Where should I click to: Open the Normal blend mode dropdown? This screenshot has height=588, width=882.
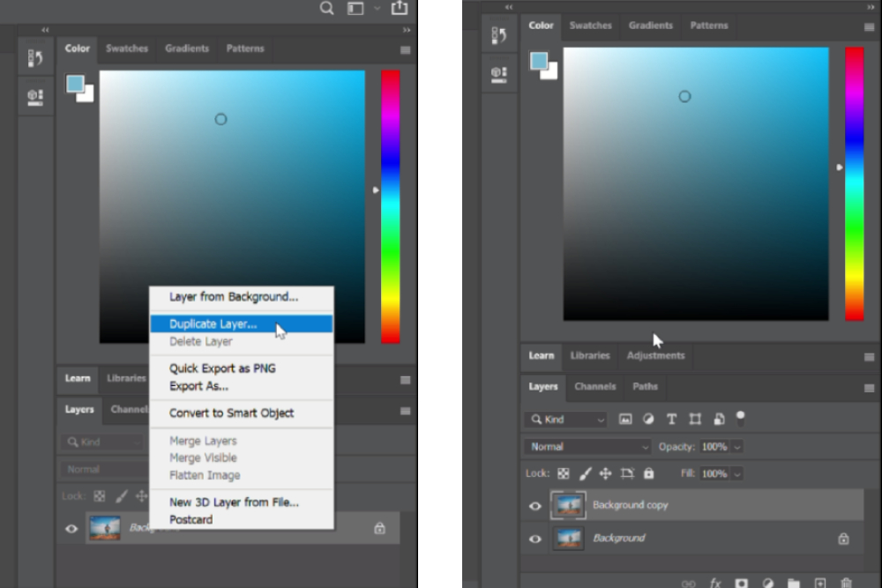[586, 447]
